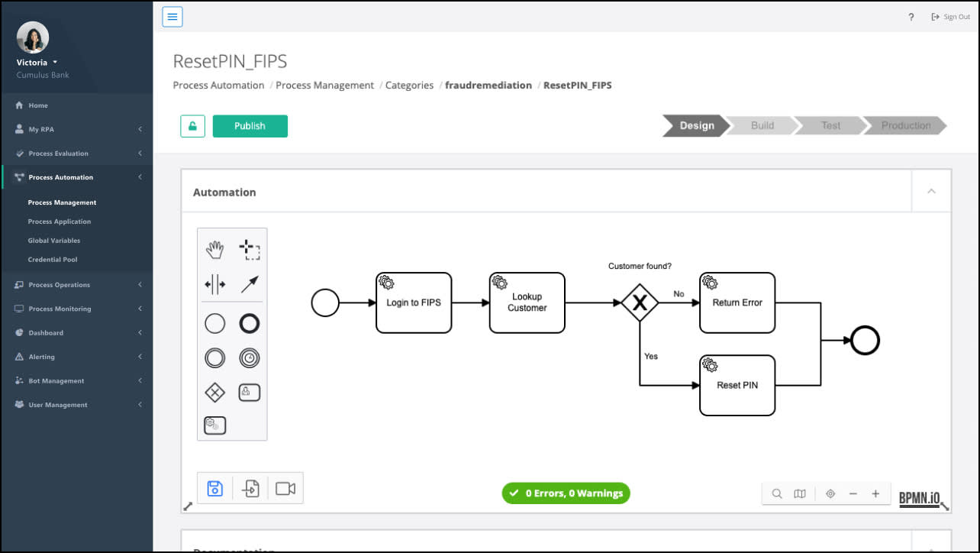Pick the timer event in palette
This screenshot has height=553, width=980.
[249, 357]
